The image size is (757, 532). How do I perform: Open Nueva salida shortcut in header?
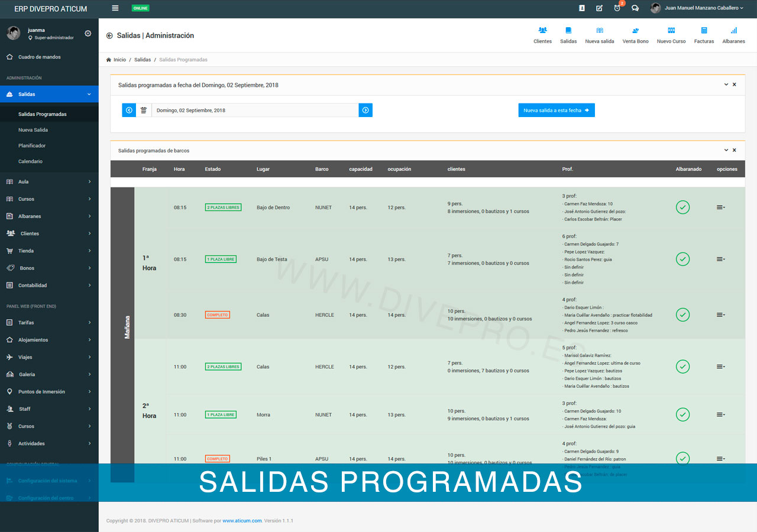tap(600, 35)
